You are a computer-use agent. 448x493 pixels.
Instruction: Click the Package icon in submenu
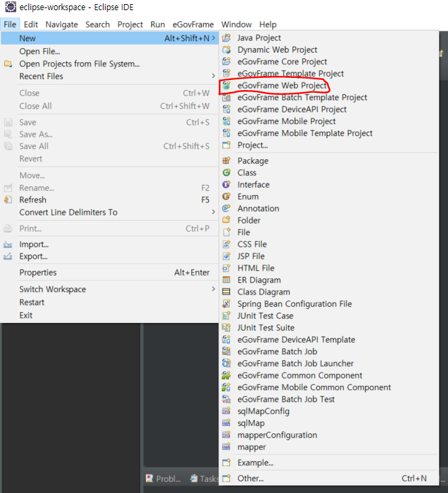click(227, 161)
